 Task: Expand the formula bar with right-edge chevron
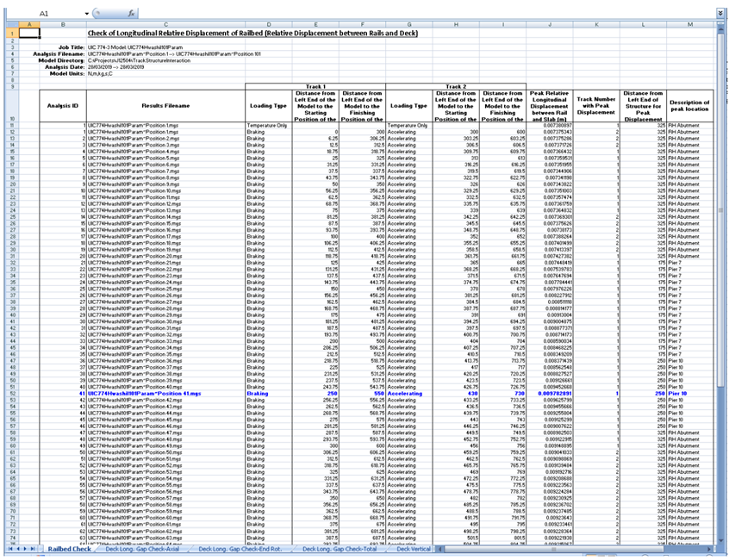pyautogui.click(x=720, y=14)
